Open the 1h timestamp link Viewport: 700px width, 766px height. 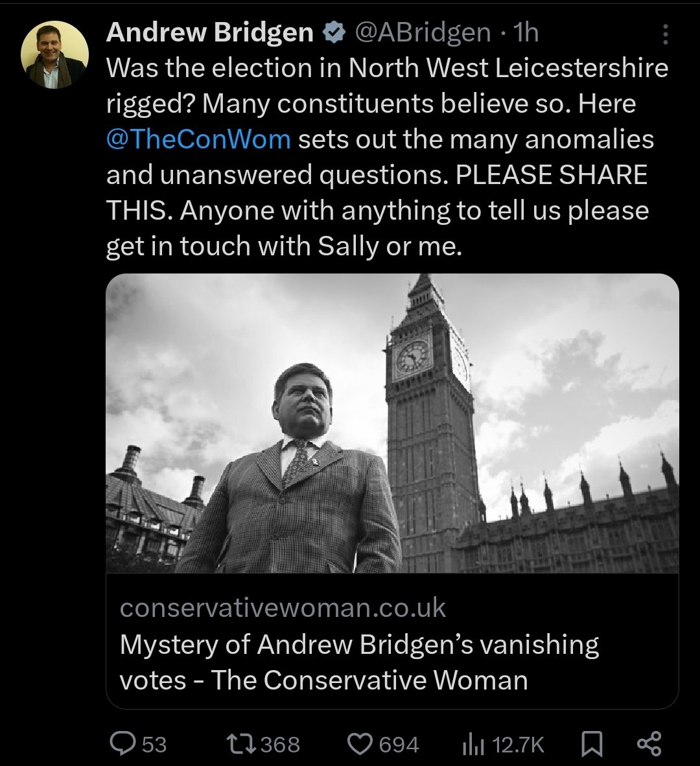pyautogui.click(x=526, y=33)
